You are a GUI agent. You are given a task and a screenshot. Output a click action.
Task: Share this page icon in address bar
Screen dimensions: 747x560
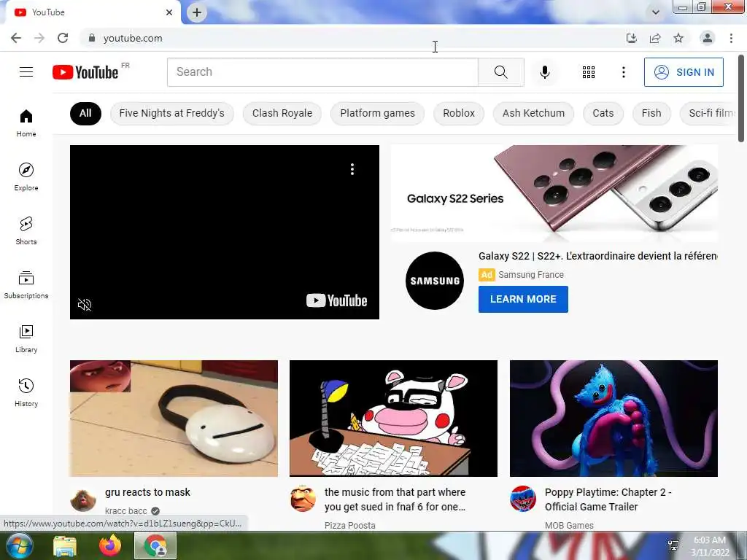(x=655, y=38)
